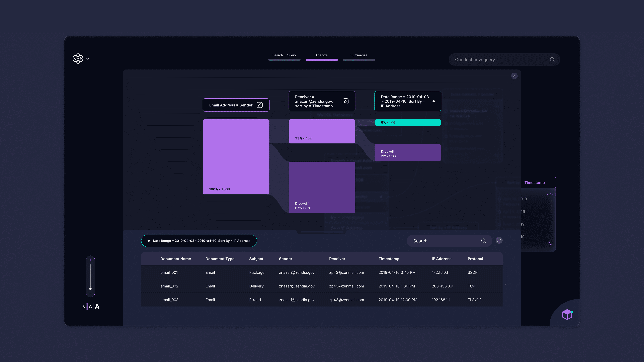Select the teal 9% 144 bar
644x362 pixels.
(407, 122)
